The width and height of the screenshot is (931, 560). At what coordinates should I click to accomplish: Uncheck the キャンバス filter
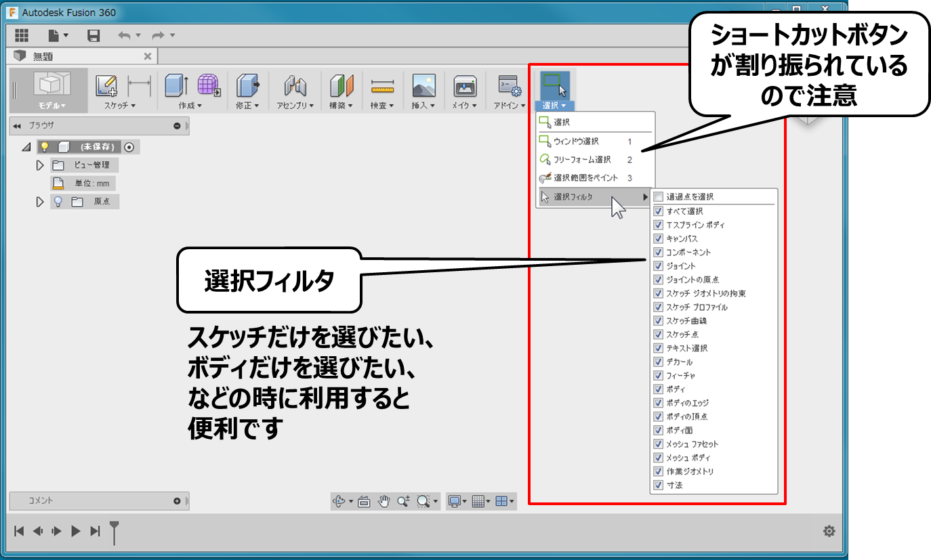[658, 238]
